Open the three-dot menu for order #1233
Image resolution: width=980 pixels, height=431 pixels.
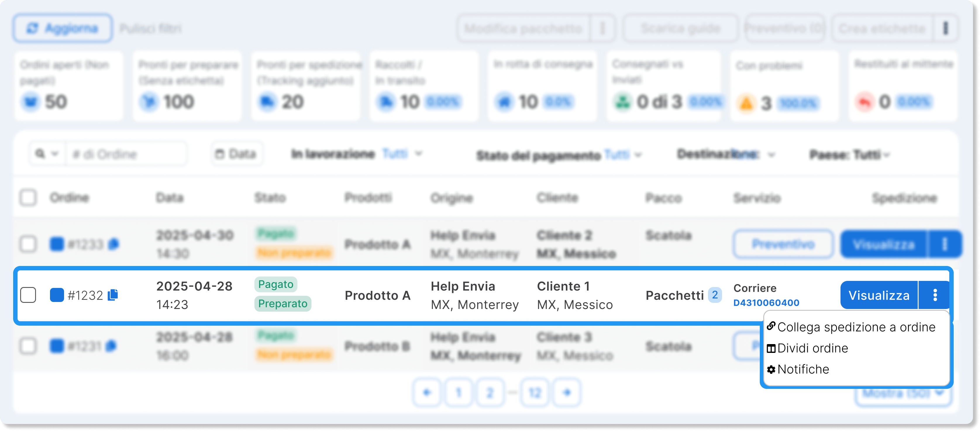coord(945,244)
